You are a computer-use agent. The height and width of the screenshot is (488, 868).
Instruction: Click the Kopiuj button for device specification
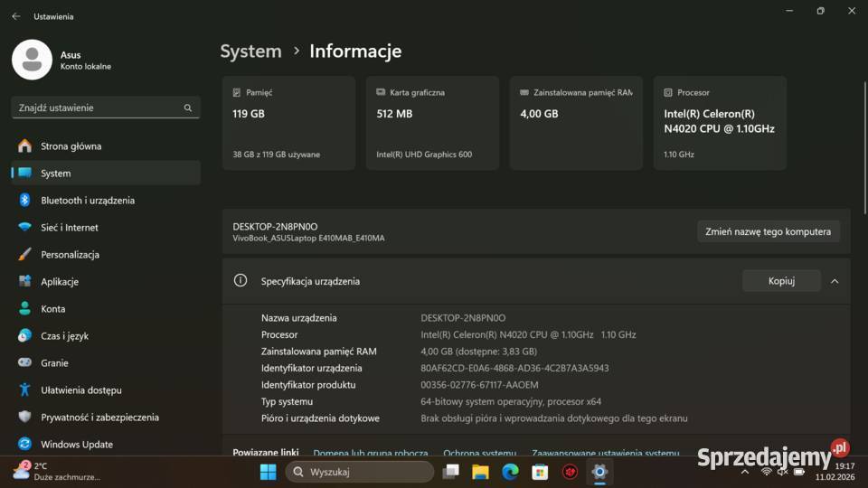point(781,281)
